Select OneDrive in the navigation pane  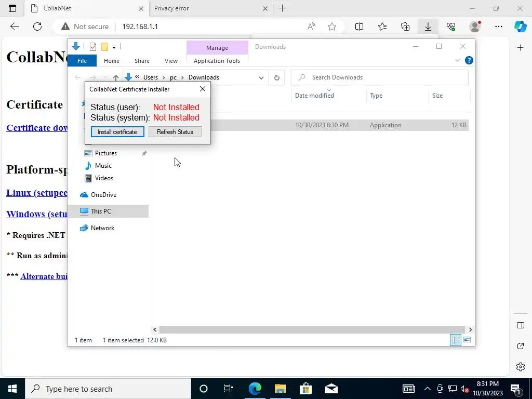point(103,195)
